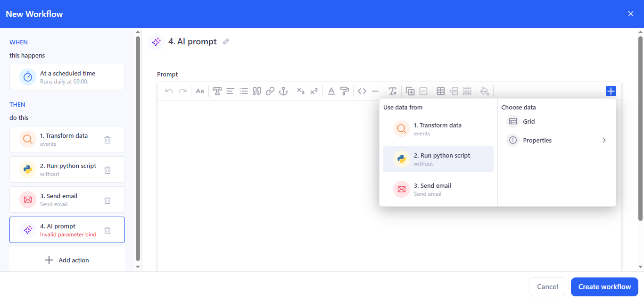This screenshot has height=302, width=644.
Task: Clear formatting with the Tx icon
Action: click(393, 91)
